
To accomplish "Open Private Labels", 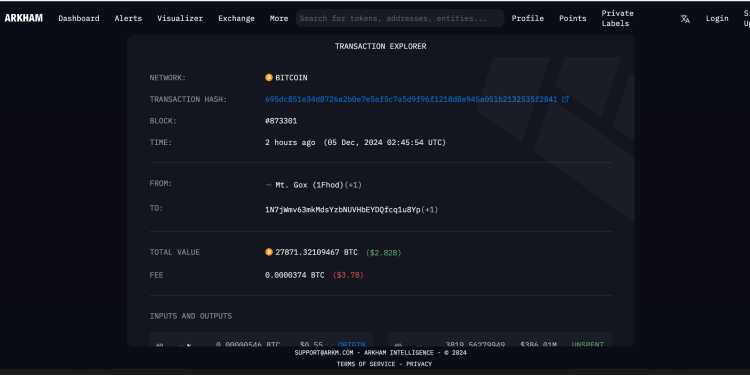I will point(618,18).
